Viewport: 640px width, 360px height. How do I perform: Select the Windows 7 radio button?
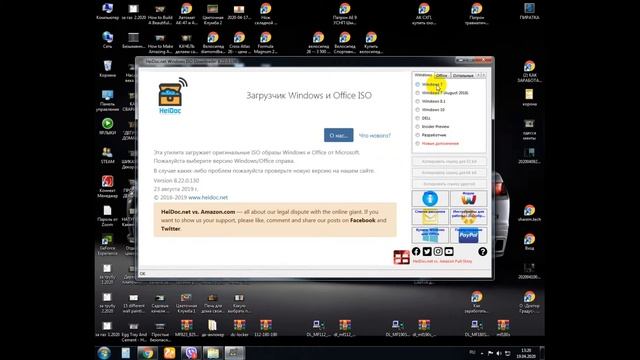[x=418, y=84]
